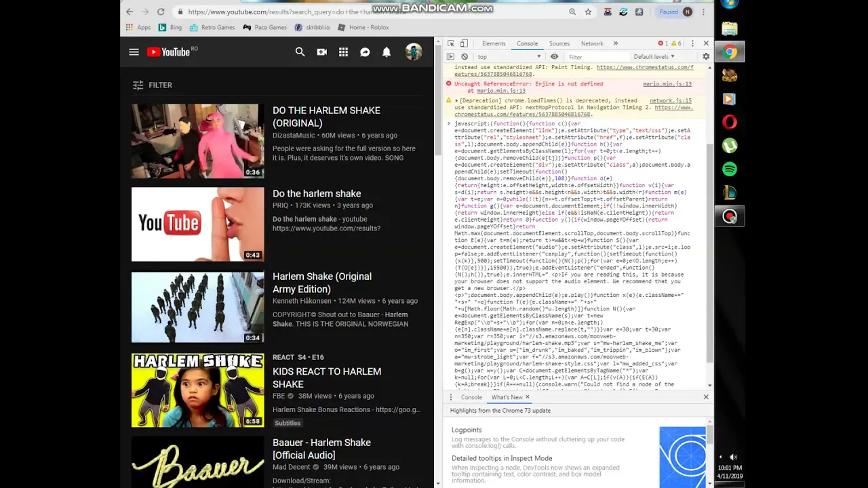Screen dimensions: 868x488
Task: Open console settings gear
Action: point(706,57)
